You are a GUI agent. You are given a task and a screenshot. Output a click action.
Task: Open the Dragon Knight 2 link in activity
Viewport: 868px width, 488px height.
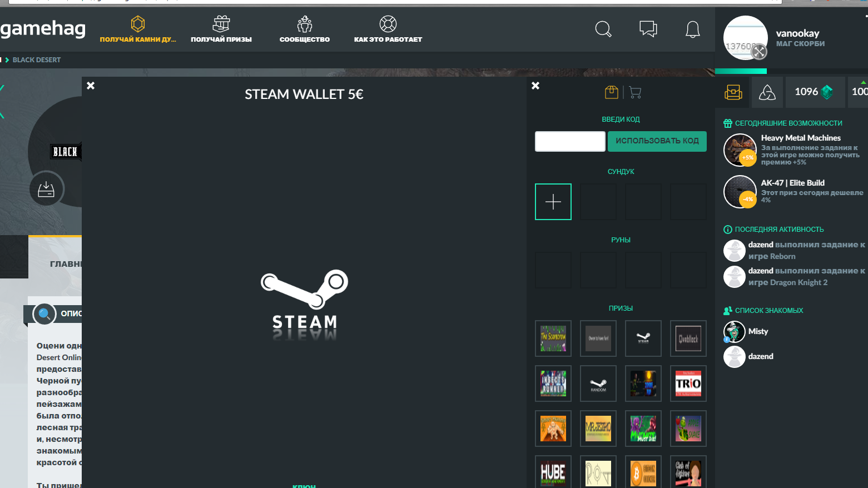[799, 282]
